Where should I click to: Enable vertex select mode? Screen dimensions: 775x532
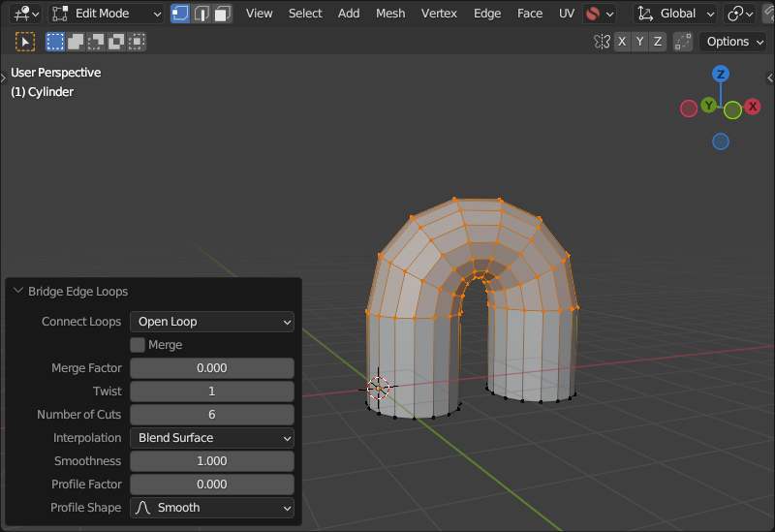180,14
